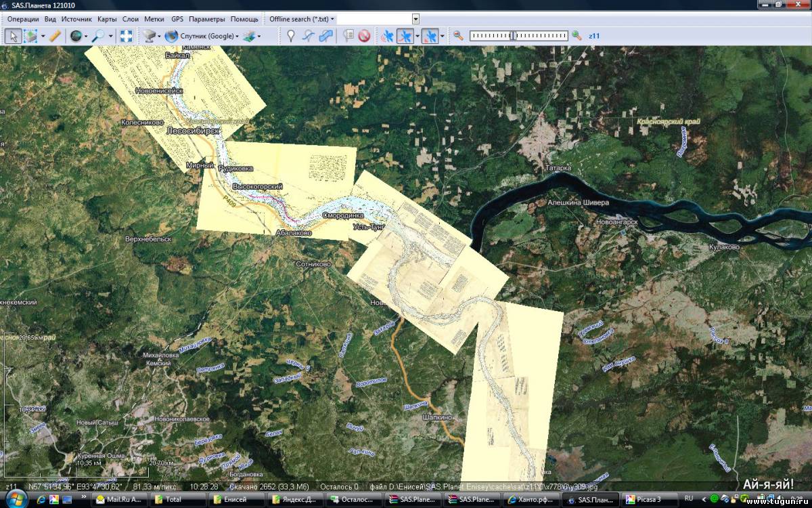Screen dimensions: 812x508
Task: Click the RU language indicator
Action: [689, 499]
